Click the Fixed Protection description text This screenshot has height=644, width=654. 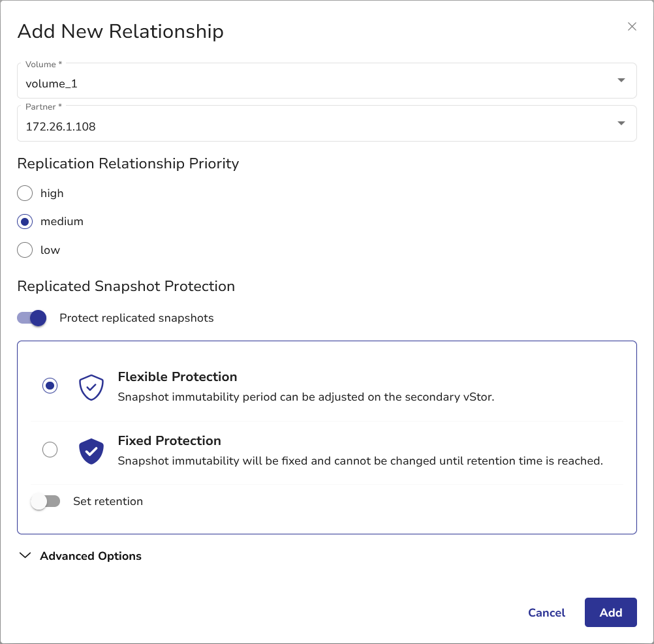coord(360,461)
